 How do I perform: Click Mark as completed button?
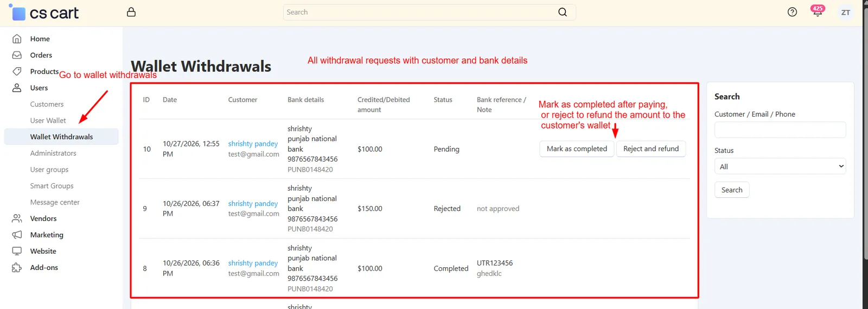(577, 149)
